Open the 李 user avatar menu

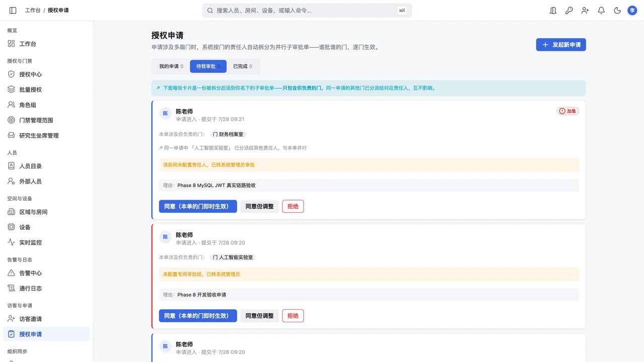pos(632,10)
